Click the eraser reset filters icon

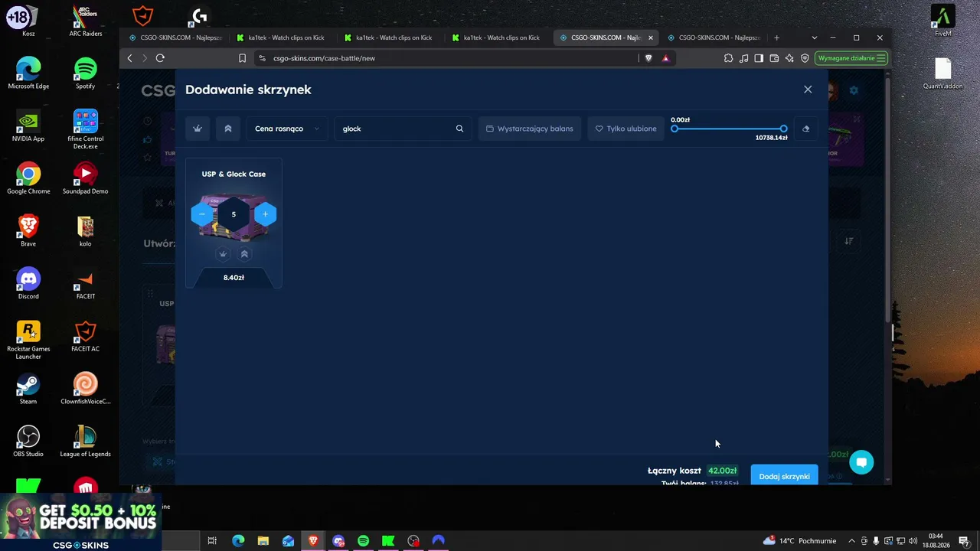[805, 129]
